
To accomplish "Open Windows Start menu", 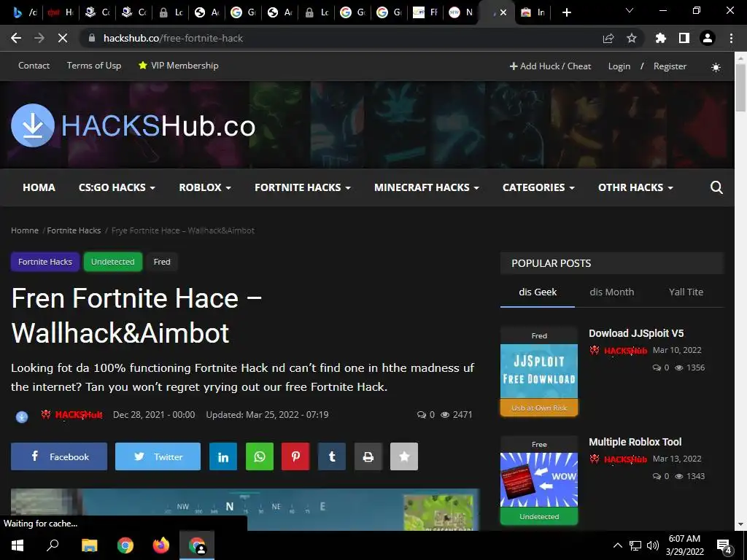I will coord(18,545).
